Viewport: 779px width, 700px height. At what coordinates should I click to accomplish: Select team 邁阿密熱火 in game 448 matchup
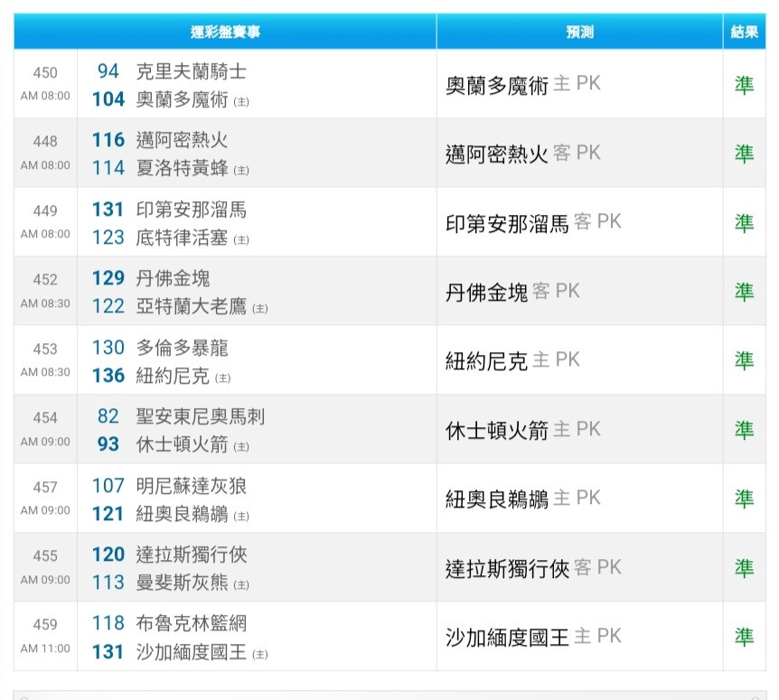(182, 141)
